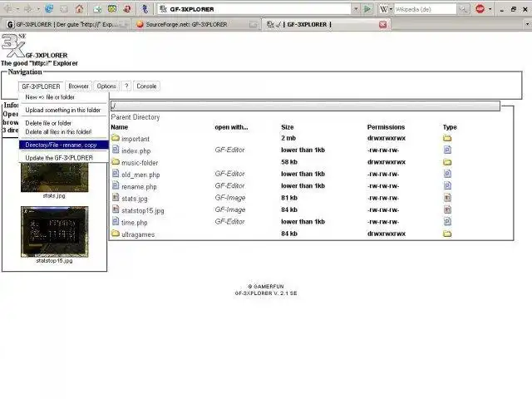Open stats.jpg with GF-Image
Screen dimensions: 532x399
tap(230, 198)
